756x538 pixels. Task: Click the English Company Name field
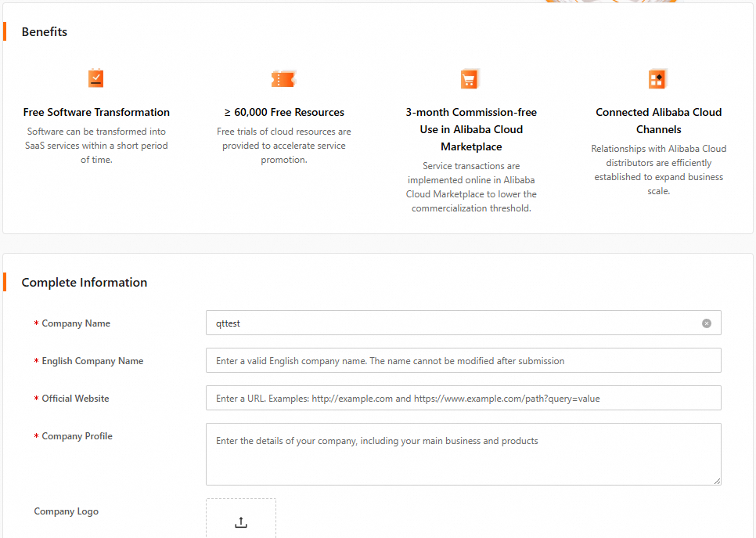[x=463, y=360]
